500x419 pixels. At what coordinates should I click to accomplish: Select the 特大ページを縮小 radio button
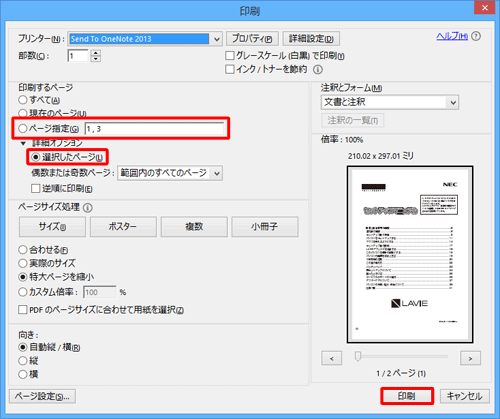pos(23,277)
